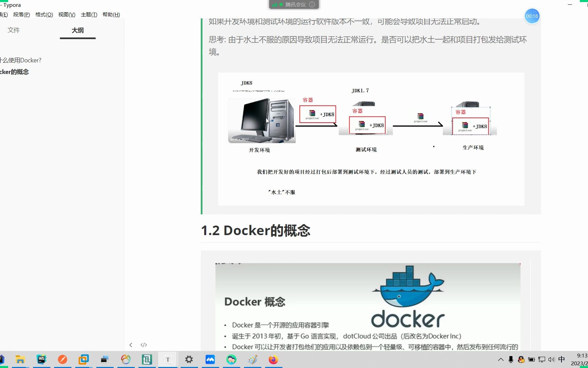The image size is (588, 368).
Task: Click the Tencent Meeting info icon
Action: pyautogui.click(x=312, y=4)
